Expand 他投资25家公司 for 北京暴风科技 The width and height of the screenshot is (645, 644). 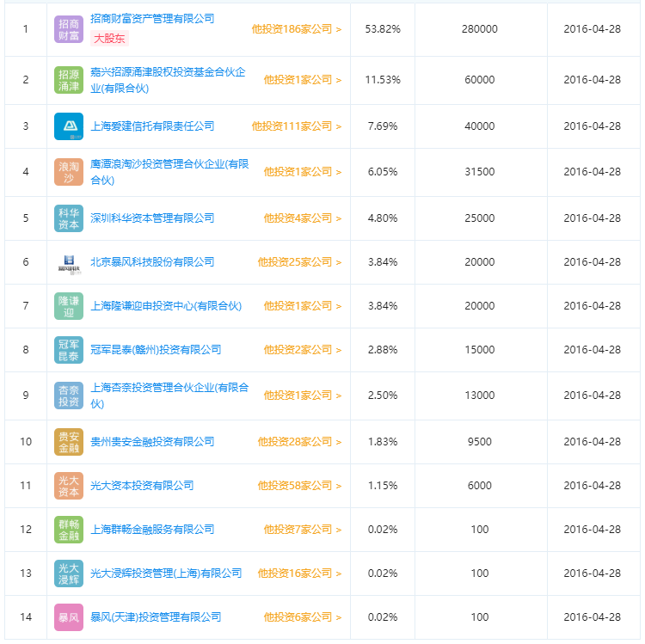point(299,262)
